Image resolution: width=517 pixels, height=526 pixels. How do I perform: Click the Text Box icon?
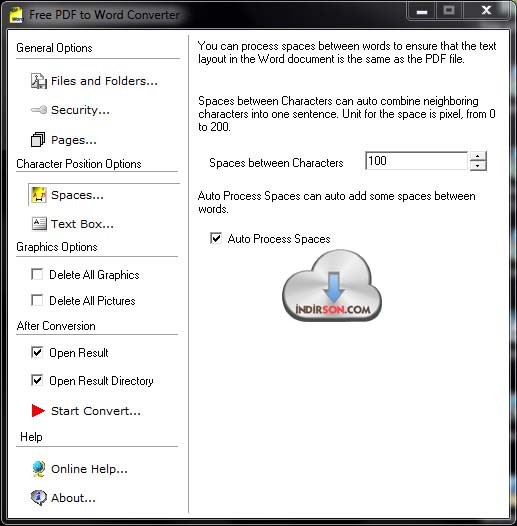pos(39,224)
